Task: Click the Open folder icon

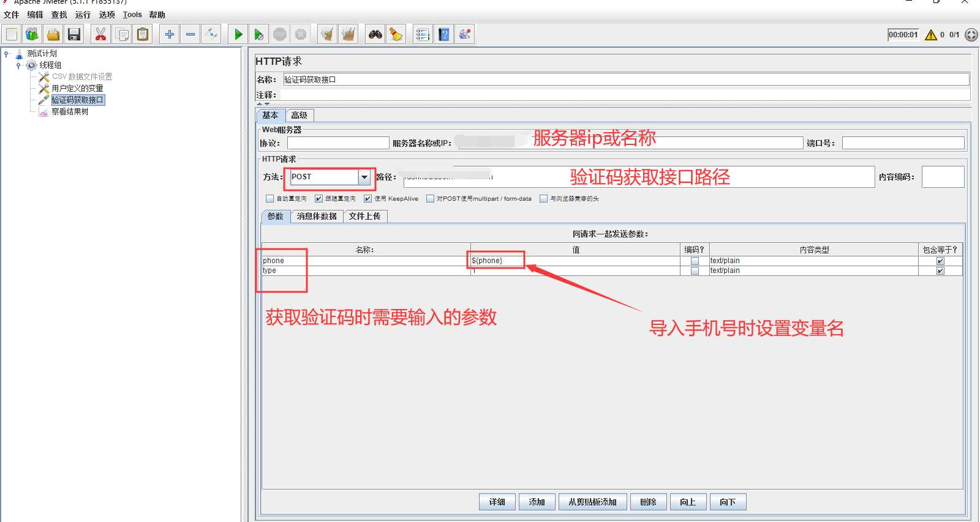Action: coord(53,34)
